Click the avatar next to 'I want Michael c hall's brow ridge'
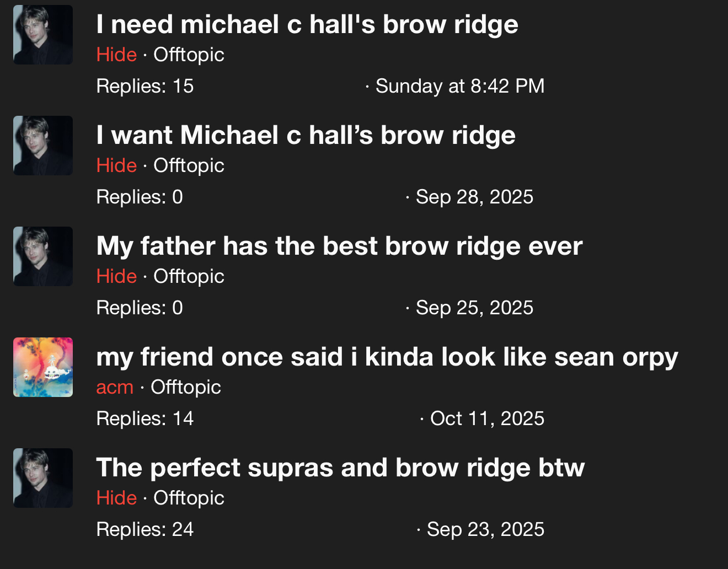728x569 pixels. (x=43, y=146)
